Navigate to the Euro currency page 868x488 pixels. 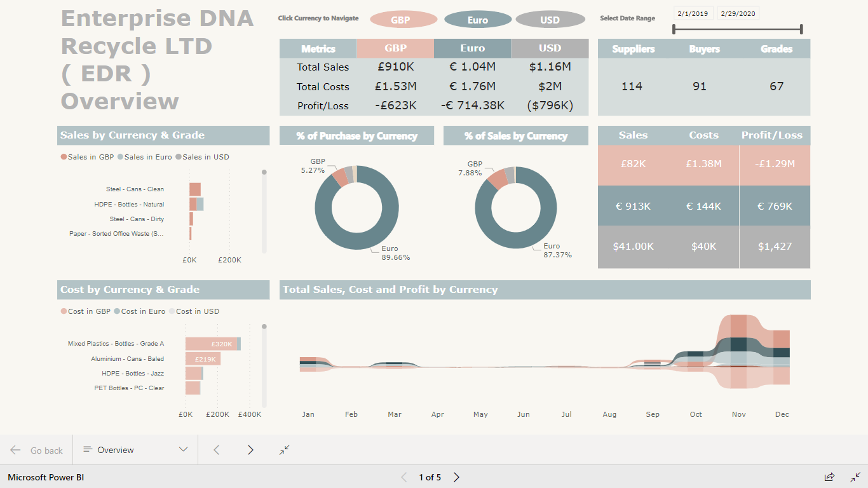tap(478, 20)
